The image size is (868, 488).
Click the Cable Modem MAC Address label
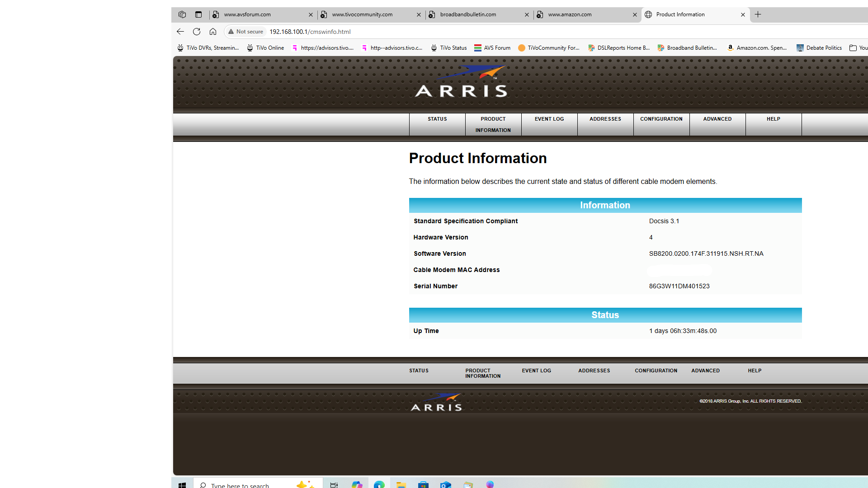[x=457, y=270]
